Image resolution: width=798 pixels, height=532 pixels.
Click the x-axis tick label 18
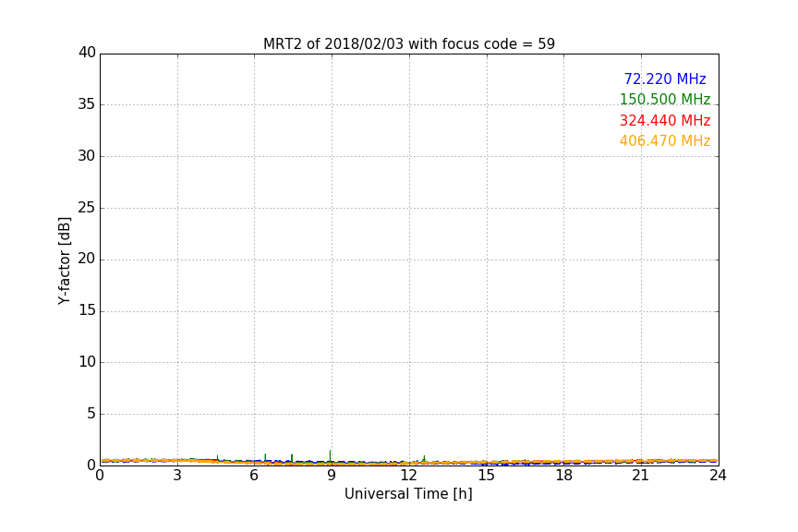click(564, 476)
